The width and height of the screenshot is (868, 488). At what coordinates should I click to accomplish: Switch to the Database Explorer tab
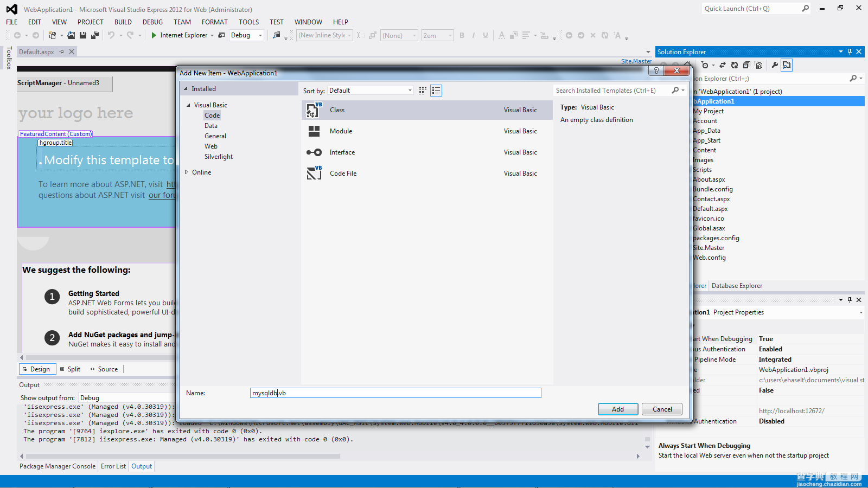(x=737, y=286)
